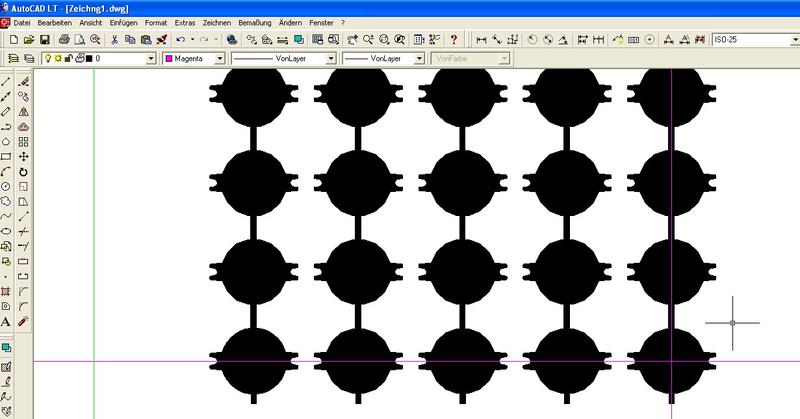
Task: Select the Circle draw tool
Action: coord(6,187)
